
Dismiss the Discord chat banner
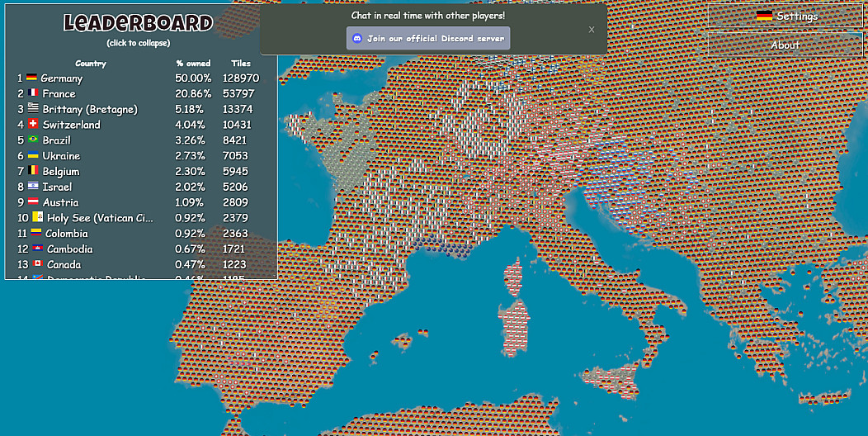(x=591, y=30)
